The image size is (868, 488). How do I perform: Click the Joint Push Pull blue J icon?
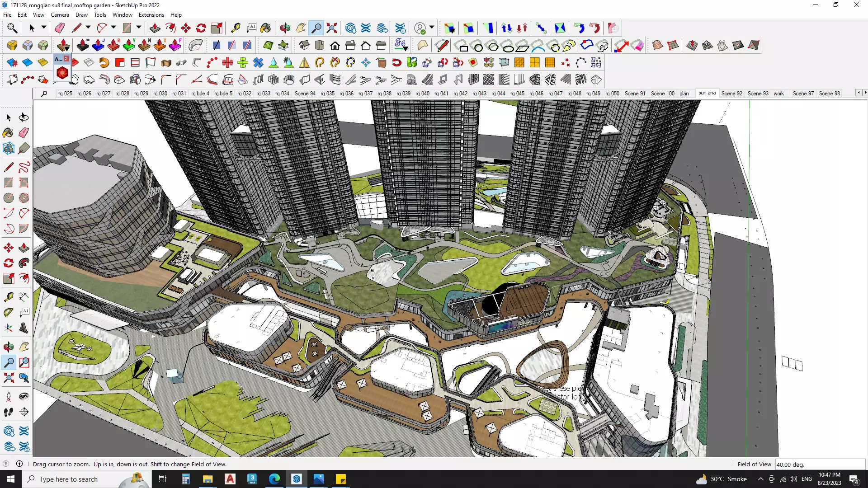98,45
